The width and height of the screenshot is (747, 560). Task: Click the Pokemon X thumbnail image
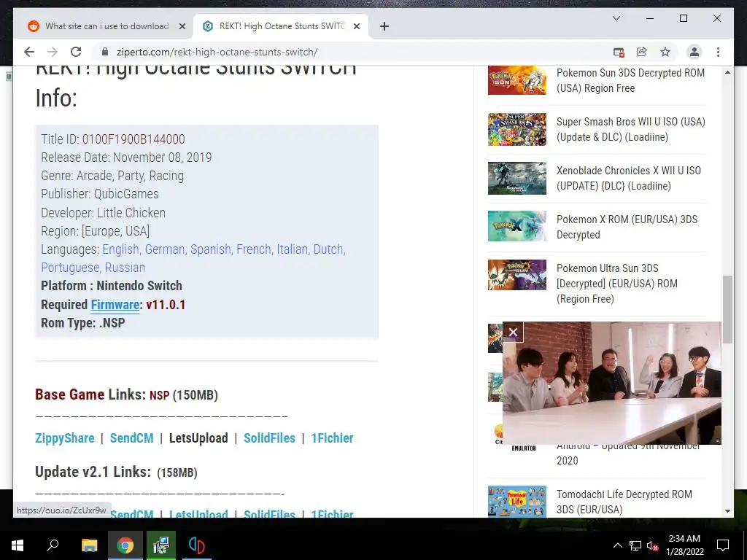click(x=517, y=227)
